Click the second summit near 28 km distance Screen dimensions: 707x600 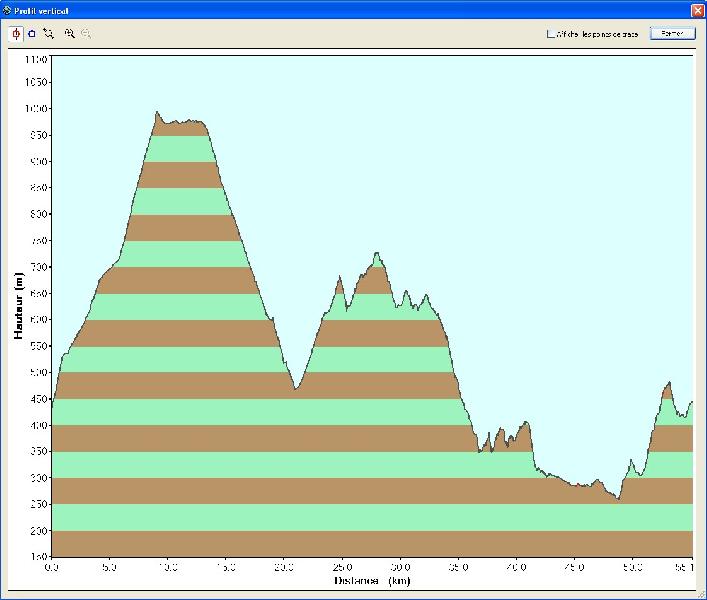377,254
